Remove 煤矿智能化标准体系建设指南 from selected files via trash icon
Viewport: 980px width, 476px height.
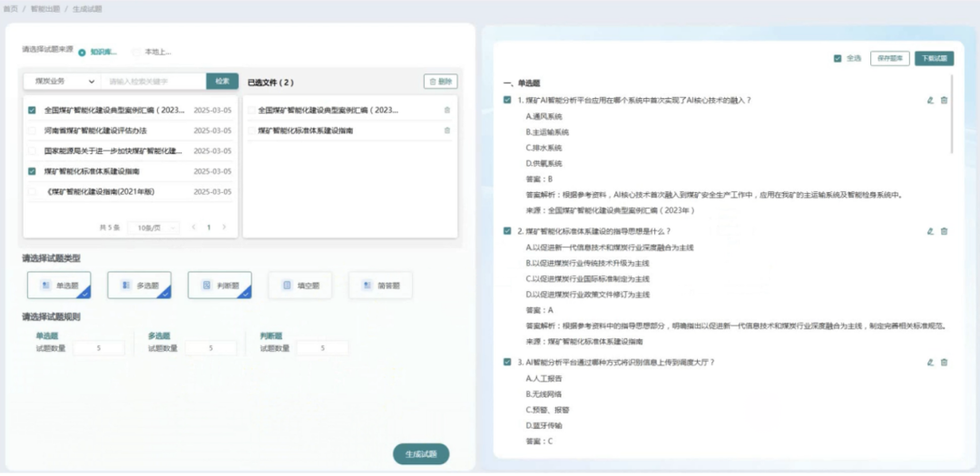pyautogui.click(x=446, y=131)
